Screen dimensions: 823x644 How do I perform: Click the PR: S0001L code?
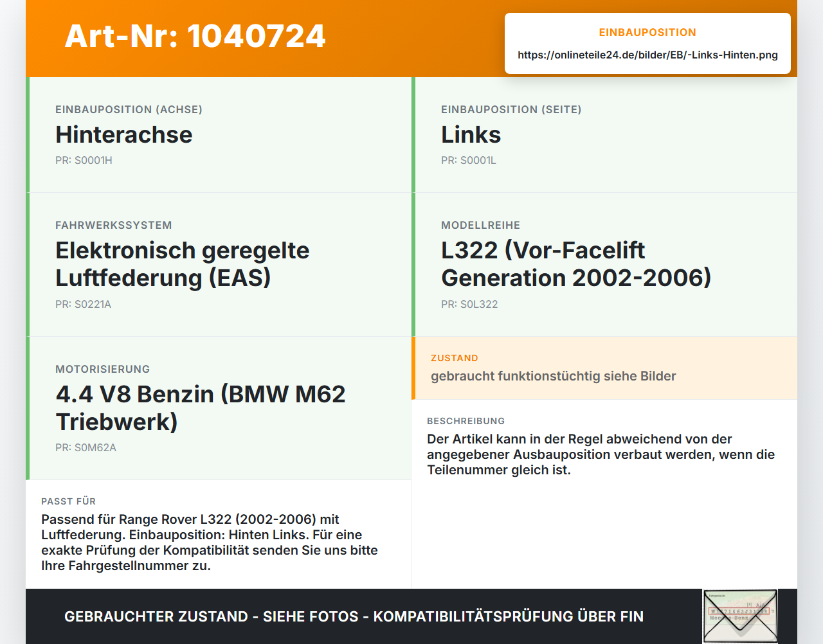469,160
